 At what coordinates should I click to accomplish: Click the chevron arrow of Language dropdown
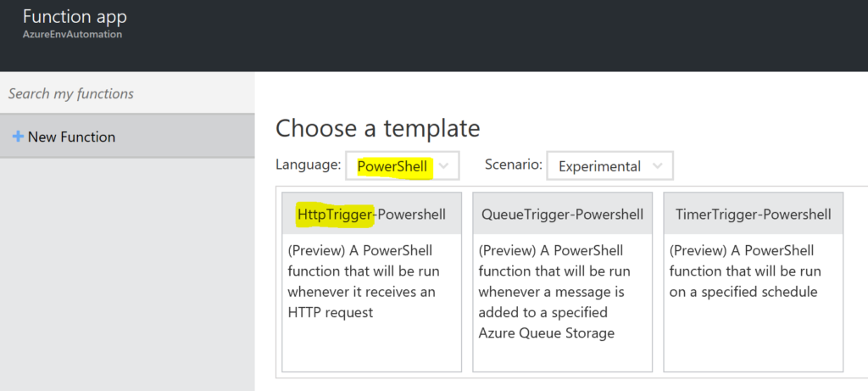pos(444,166)
